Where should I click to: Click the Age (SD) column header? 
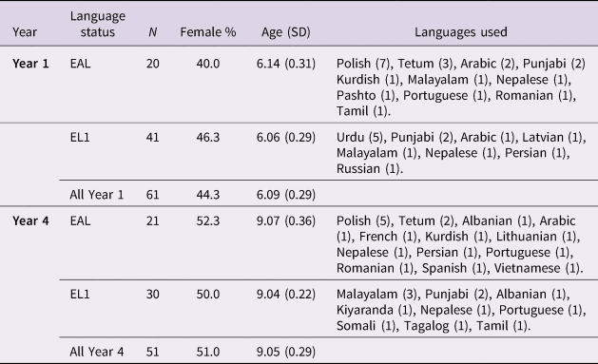(285, 32)
